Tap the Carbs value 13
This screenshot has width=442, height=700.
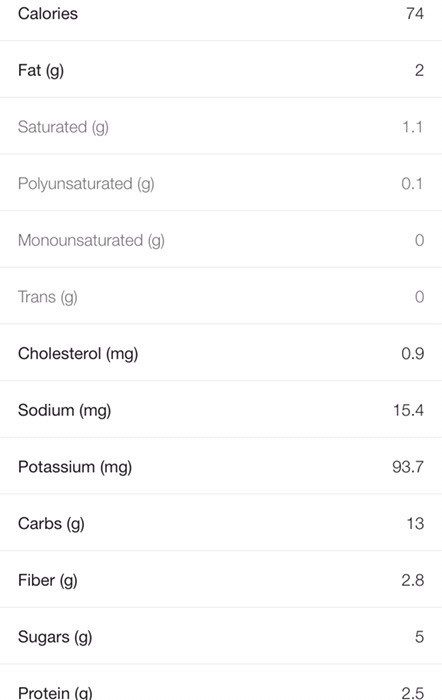pyautogui.click(x=415, y=524)
